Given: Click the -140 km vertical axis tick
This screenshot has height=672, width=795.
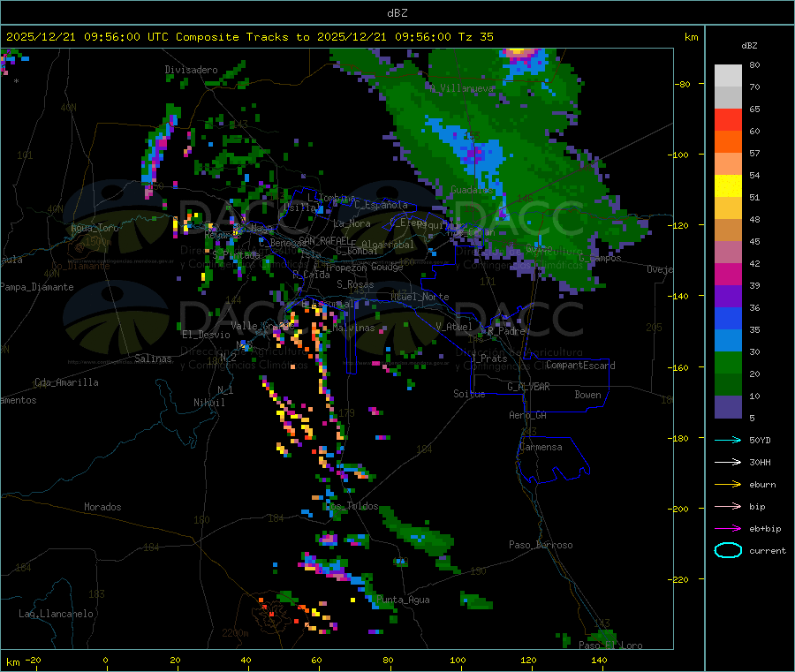Looking at the screenshot, I should [x=681, y=297].
